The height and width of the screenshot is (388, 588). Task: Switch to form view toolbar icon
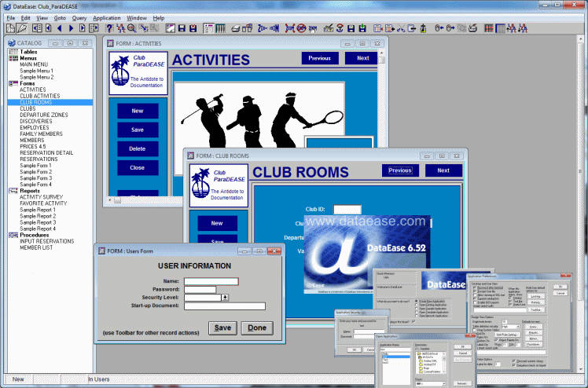208,28
